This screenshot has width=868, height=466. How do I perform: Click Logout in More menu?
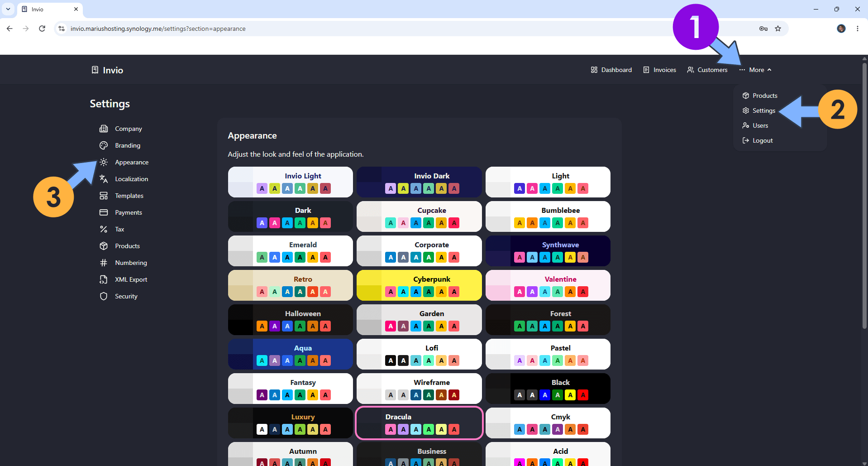coord(758,140)
